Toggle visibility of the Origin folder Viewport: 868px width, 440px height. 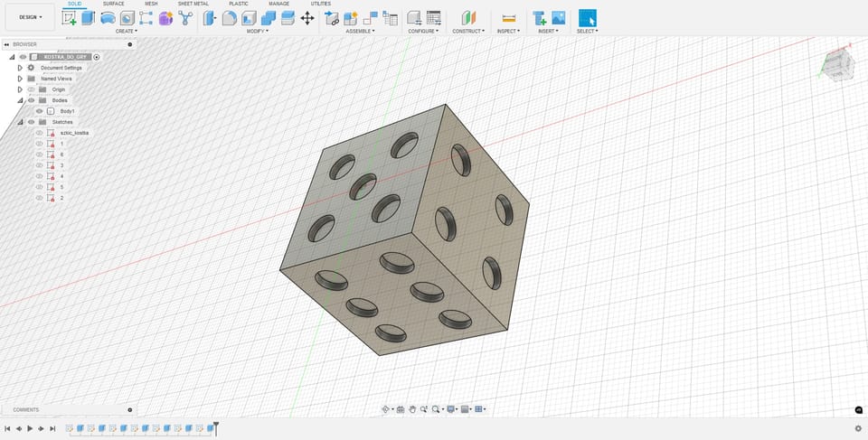(x=31, y=89)
